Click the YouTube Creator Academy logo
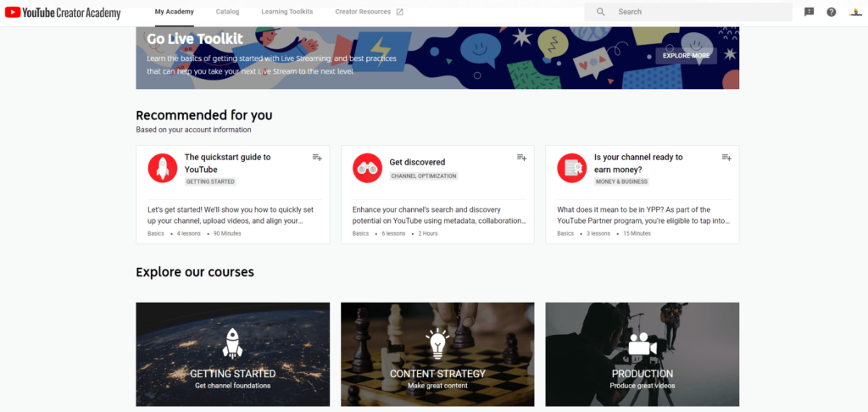 63,12
